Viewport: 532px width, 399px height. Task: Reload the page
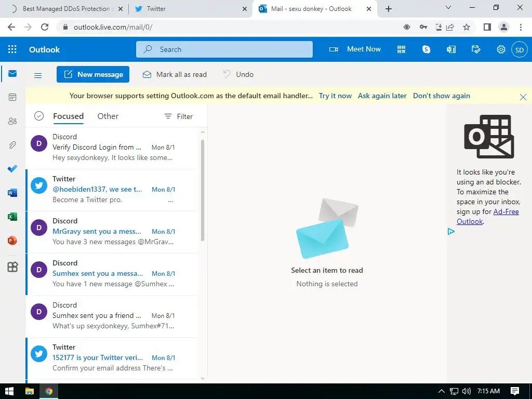coord(45,27)
